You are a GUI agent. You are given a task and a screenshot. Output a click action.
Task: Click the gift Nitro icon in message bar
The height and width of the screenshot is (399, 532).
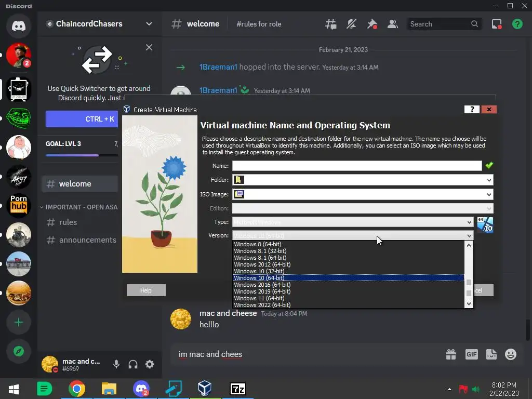tap(451, 354)
